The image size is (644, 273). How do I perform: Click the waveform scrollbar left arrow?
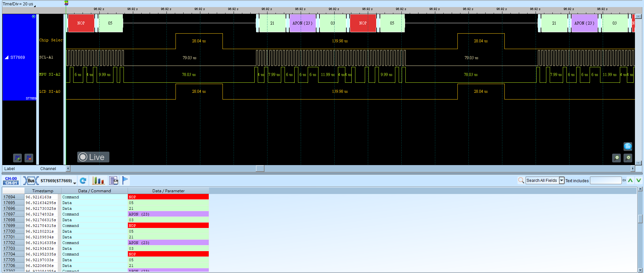[x=68, y=168]
